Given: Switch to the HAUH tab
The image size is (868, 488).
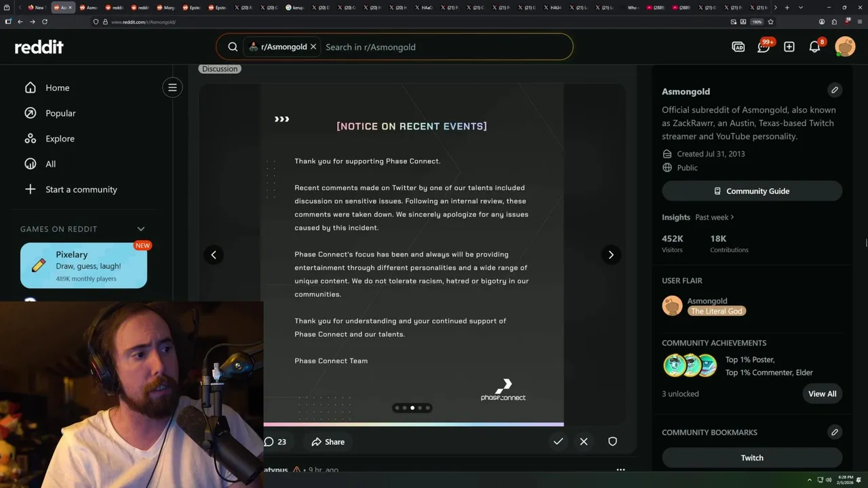Looking at the screenshot, I should click(555, 7).
